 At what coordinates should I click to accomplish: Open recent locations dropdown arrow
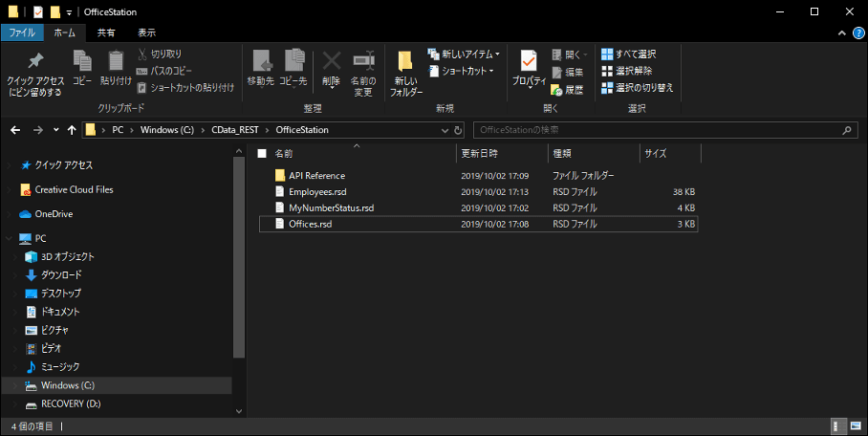[55, 130]
